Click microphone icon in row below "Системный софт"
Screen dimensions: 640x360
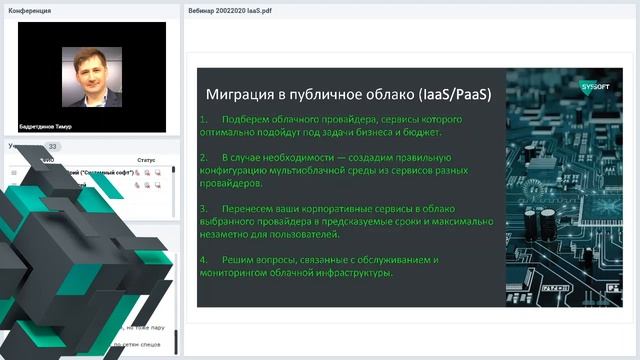(x=138, y=185)
